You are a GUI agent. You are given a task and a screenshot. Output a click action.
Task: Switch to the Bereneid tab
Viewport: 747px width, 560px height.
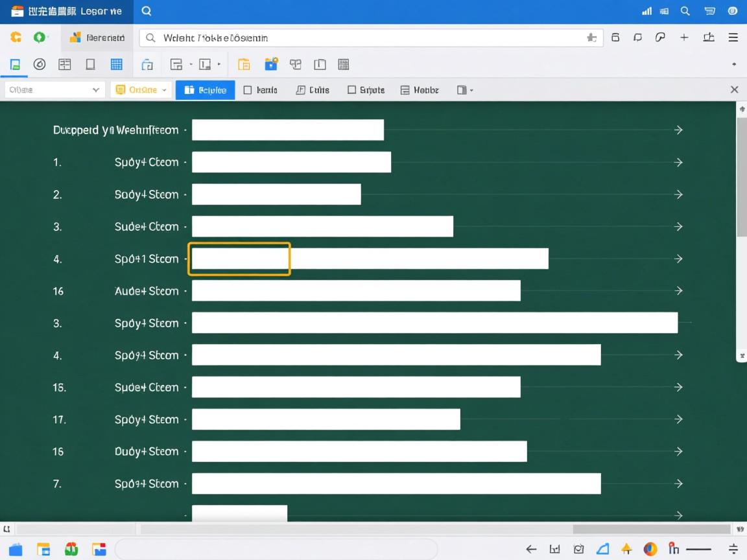[x=97, y=38]
